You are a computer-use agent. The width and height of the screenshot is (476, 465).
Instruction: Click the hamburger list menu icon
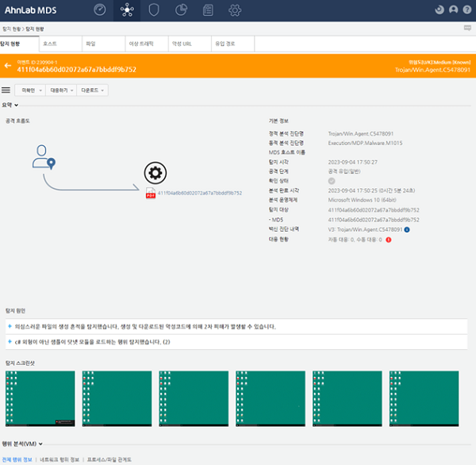(6, 90)
